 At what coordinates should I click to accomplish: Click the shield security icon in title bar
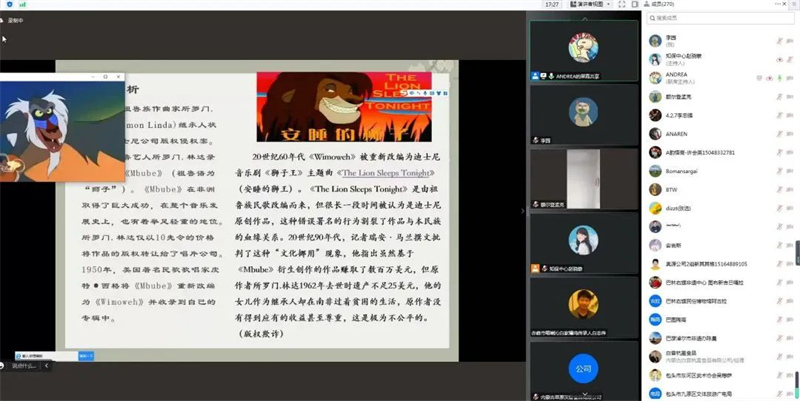click(10, 4)
